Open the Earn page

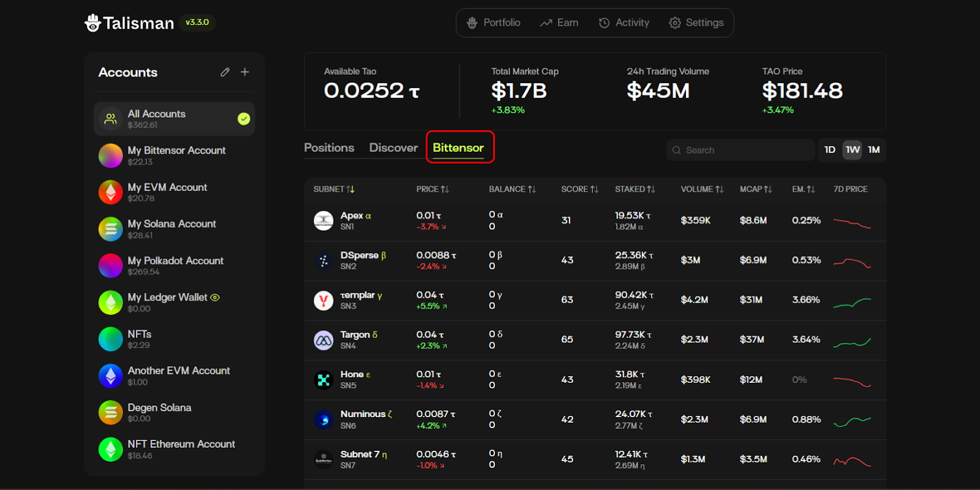pyautogui.click(x=559, y=23)
